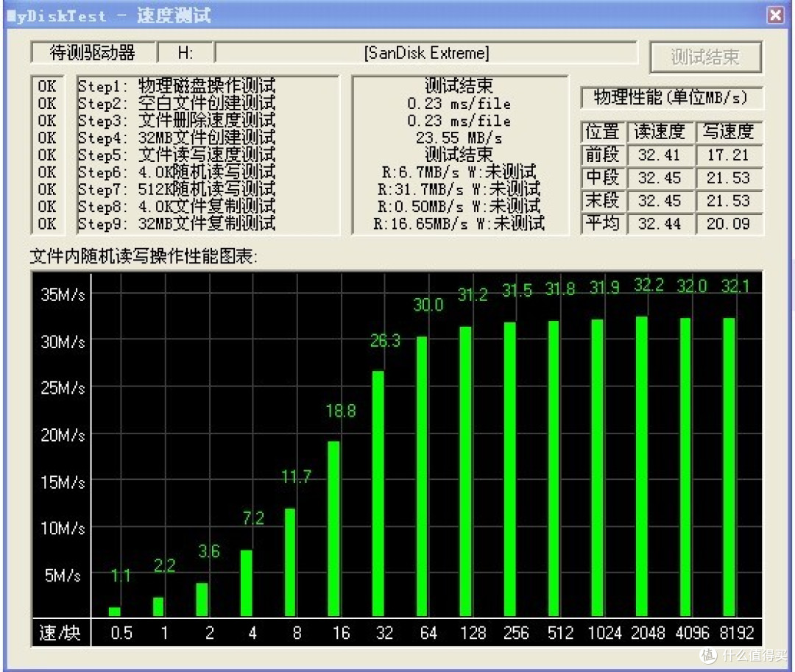Image resolution: width=795 pixels, height=672 pixels.
Task: Click the 测试结束 button
Action: coord(705,57)
